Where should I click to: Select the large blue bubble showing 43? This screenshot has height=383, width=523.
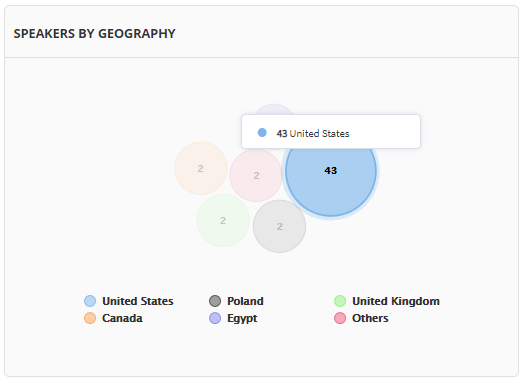click(x=331, y=180)
